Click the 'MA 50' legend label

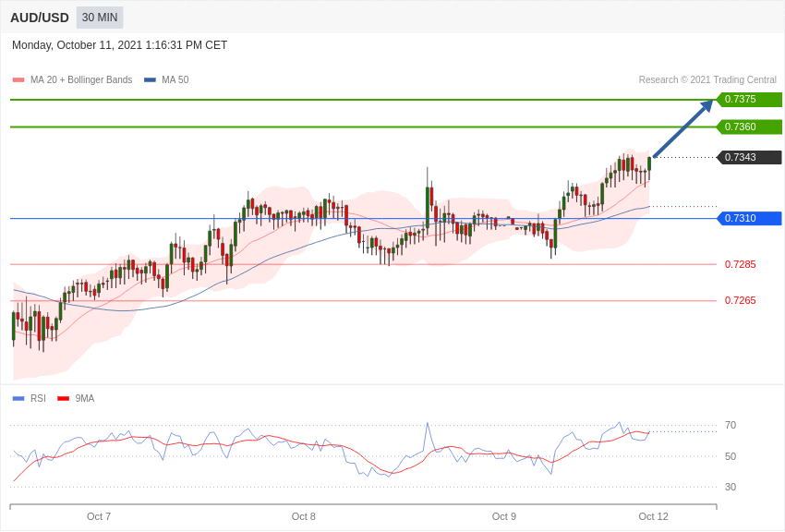[175, 79]
